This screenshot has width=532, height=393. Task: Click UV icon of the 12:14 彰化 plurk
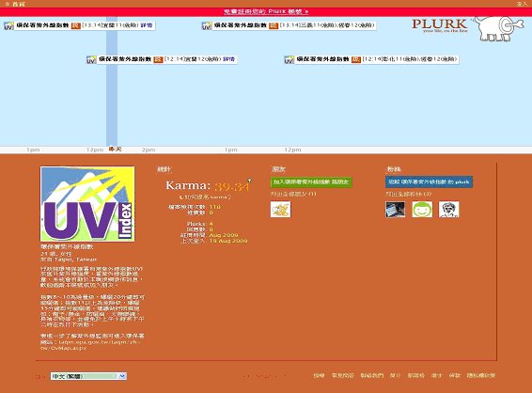(x=289, y=60)
